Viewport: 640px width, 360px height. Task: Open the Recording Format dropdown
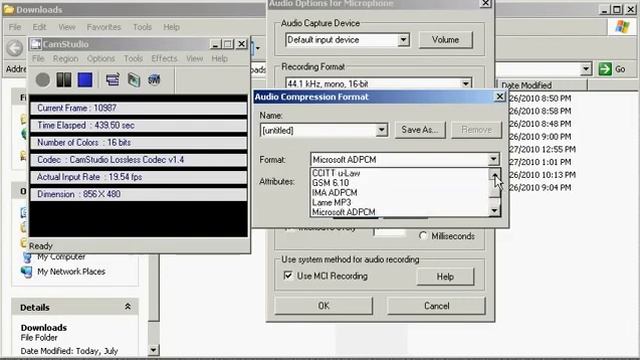point(465,84)
